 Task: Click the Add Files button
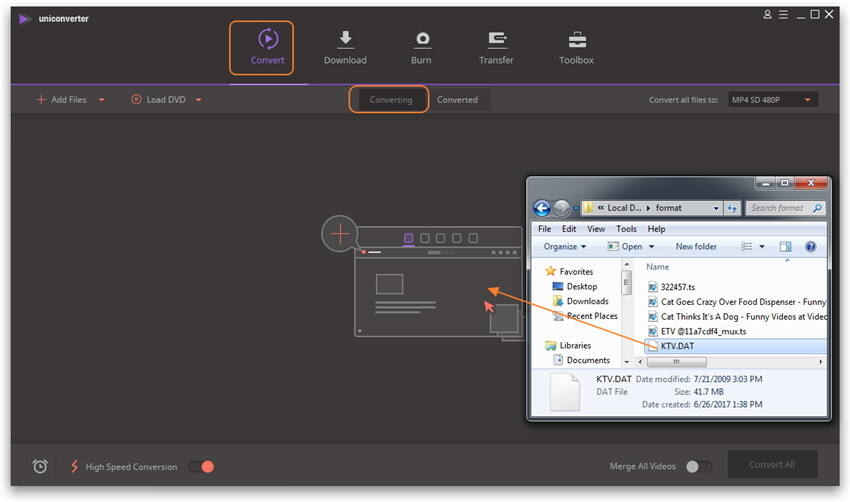61,100
